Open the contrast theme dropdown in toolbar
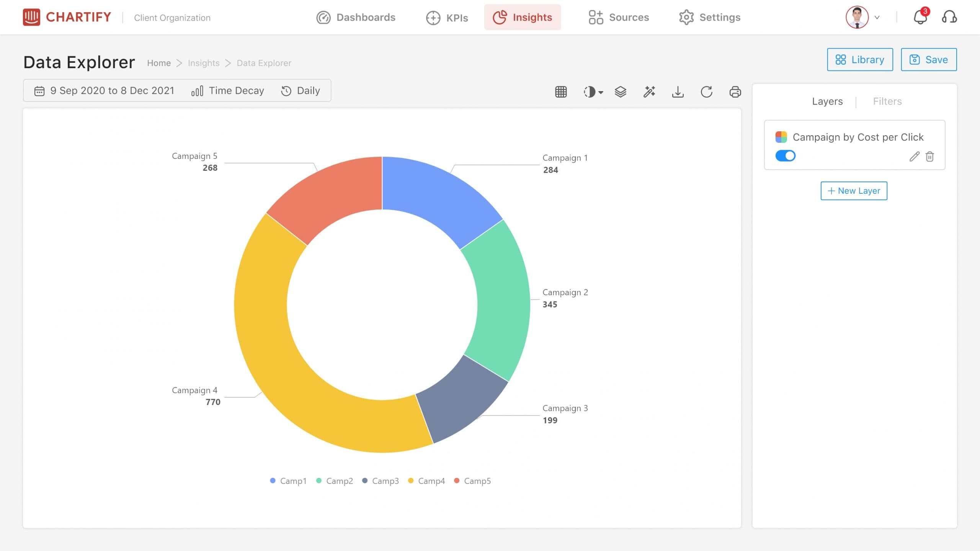Screen dimensions: 980x551 593,92
